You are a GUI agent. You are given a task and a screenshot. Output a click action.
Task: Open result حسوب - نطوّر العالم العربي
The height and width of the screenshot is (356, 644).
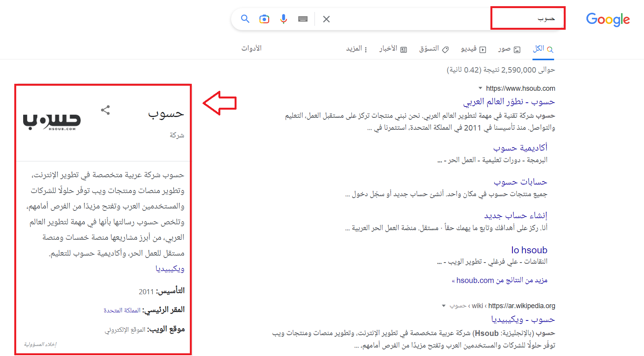pyautogui.click(x=509, y=102)
